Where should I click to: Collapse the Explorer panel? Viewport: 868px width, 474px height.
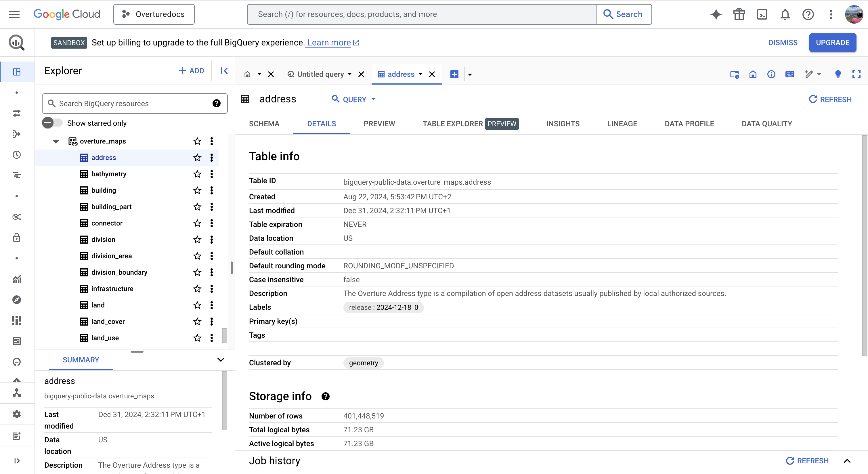point(224,71)
